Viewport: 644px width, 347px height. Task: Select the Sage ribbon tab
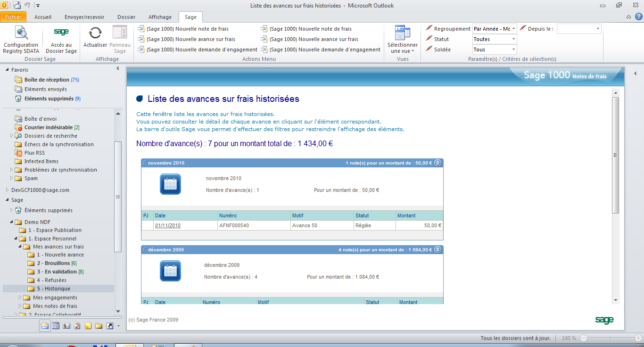coord(190,17)
